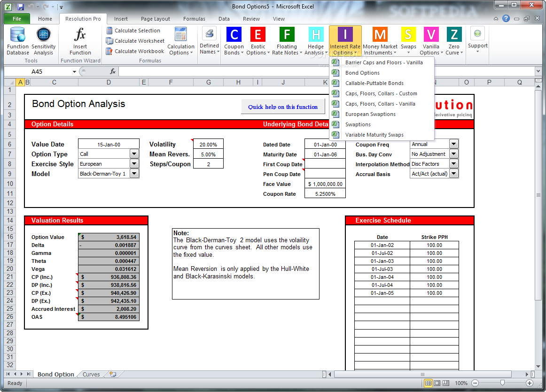Open the Support menu

[x=477, y=40]
